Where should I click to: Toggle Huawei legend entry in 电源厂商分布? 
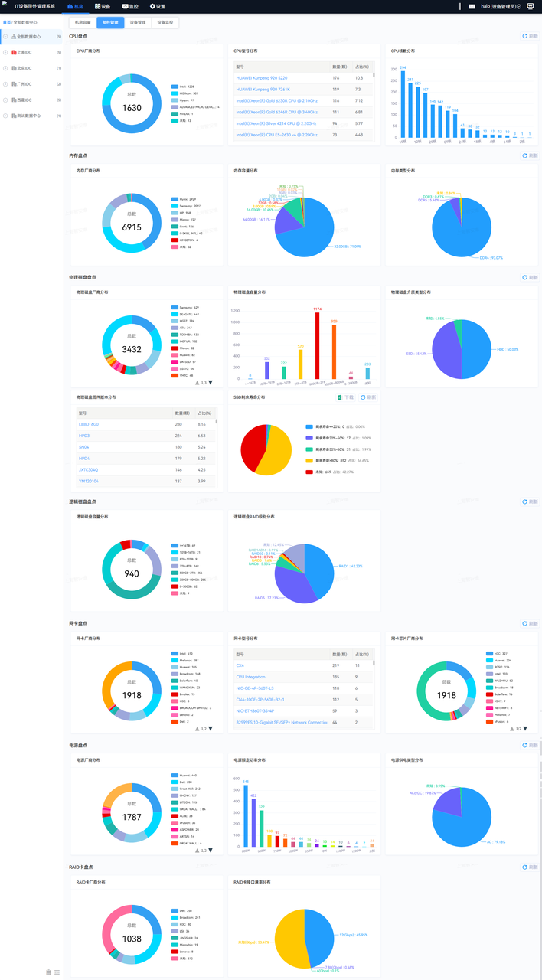coord(184,775)
